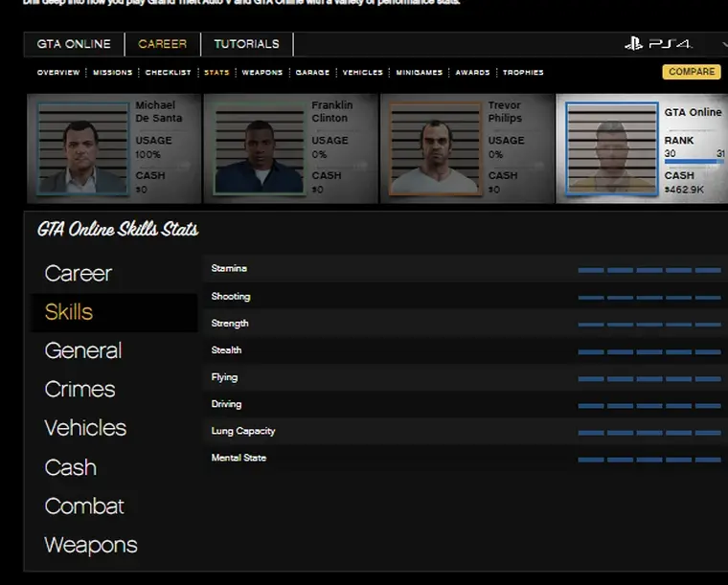Open the Minigames submenu link
Image resolution: width=728 pixels, height=585 pixels.
tap(419, 73)
